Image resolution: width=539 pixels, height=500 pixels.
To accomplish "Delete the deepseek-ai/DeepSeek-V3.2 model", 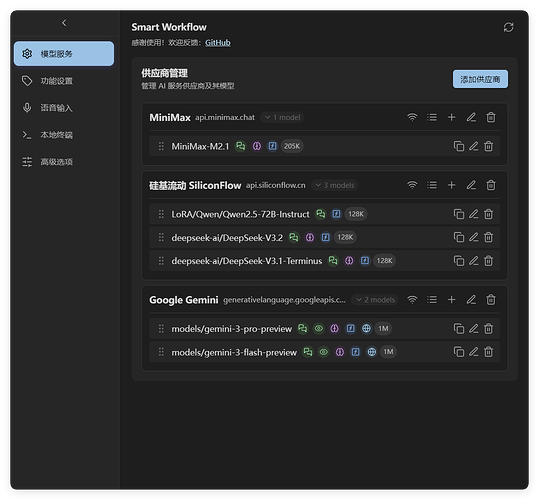I will tap(488, 237).
